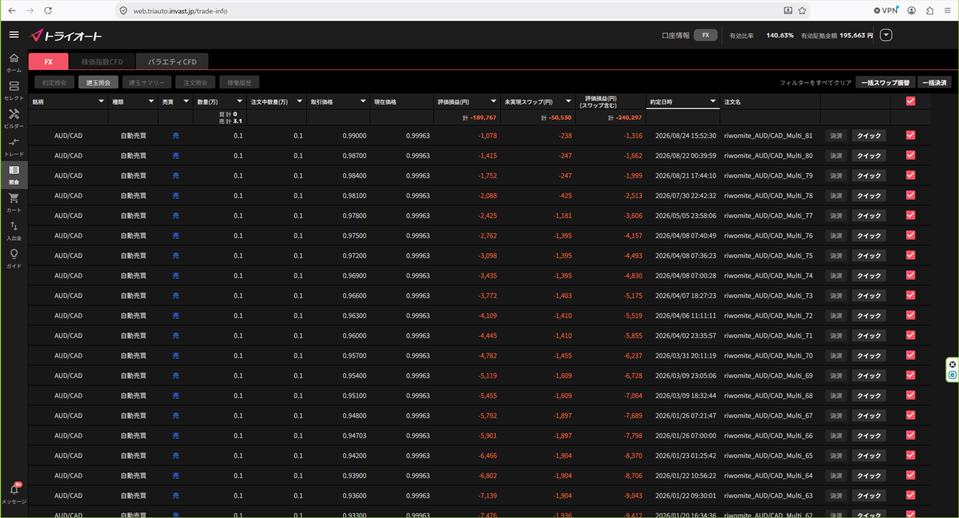Open Deposit/Withdrawal (入出金) icon

click(13, 230)
